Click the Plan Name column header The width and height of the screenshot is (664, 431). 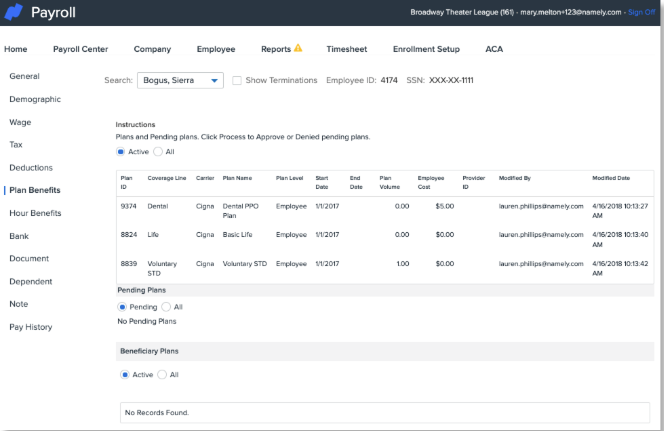[235, 177]
